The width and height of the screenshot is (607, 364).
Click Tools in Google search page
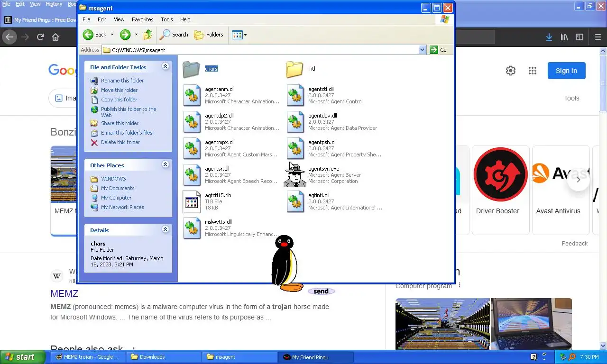pos(571,98)
